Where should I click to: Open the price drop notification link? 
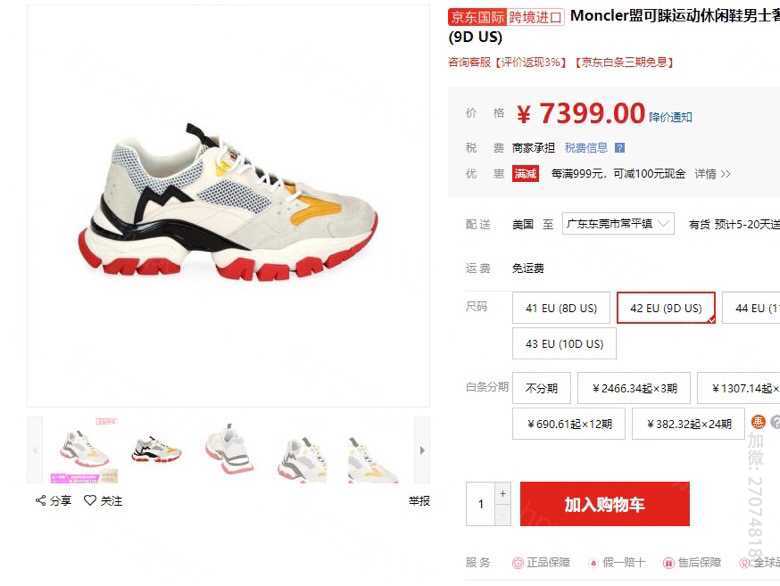point(670,117)
